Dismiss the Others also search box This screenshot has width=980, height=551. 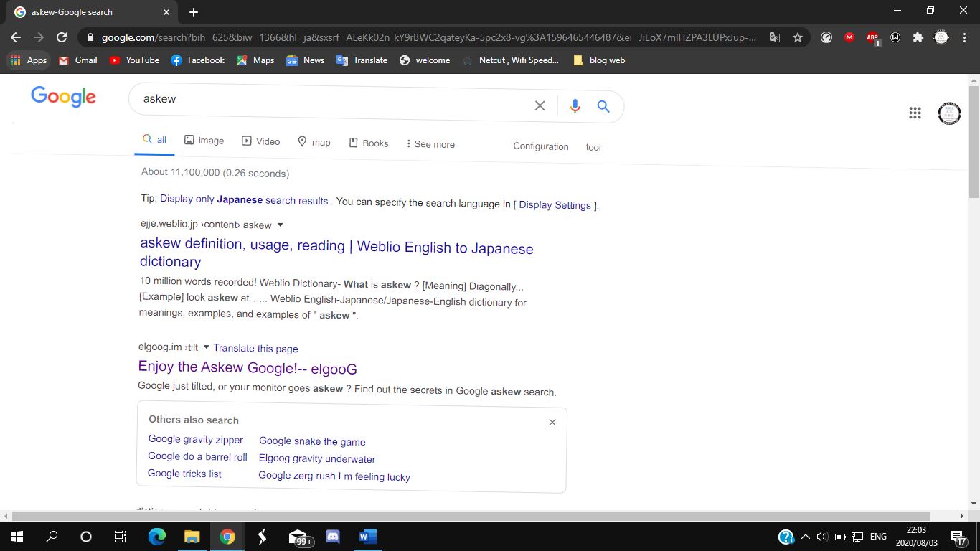click(x=552, y=422)
